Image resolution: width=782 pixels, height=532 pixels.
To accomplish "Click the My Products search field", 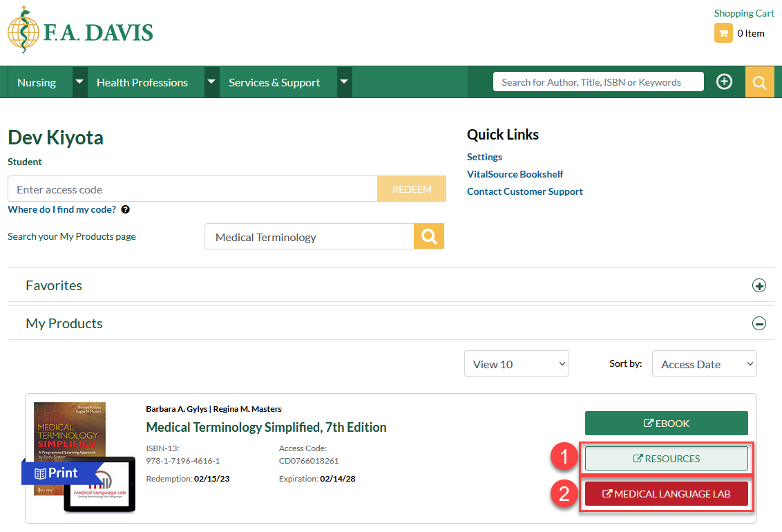I will point(309,236).
